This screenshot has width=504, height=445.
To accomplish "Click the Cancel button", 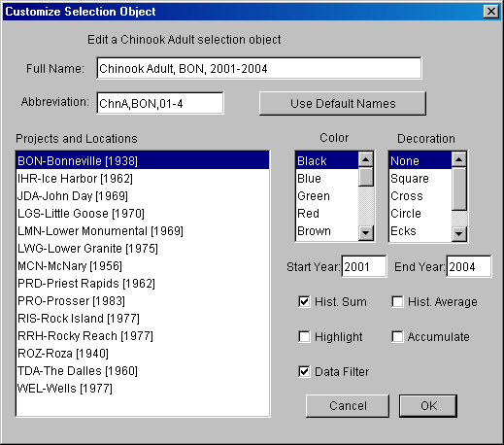I will (348, 406).
